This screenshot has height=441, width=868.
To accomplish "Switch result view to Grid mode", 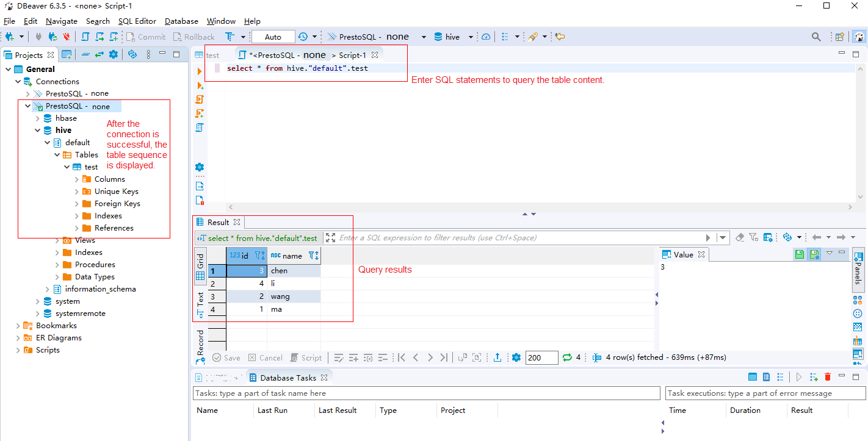I will [200, 267].
